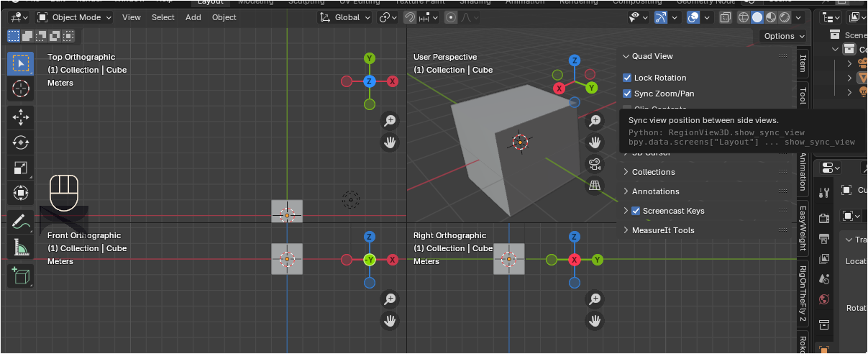Click pan hand in Top Orthographic view
Viewport: 868px width, 354px height.
[390, 142]
